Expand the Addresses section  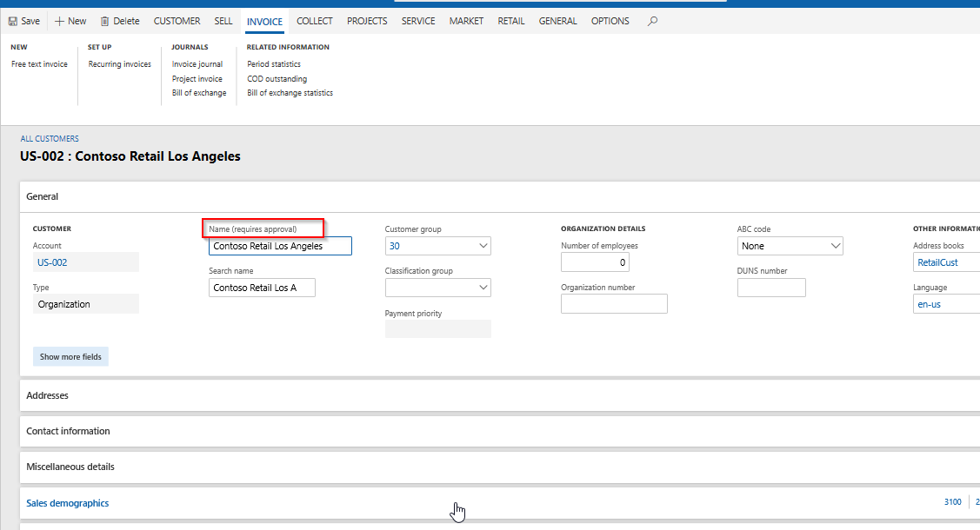pos(47,395)
